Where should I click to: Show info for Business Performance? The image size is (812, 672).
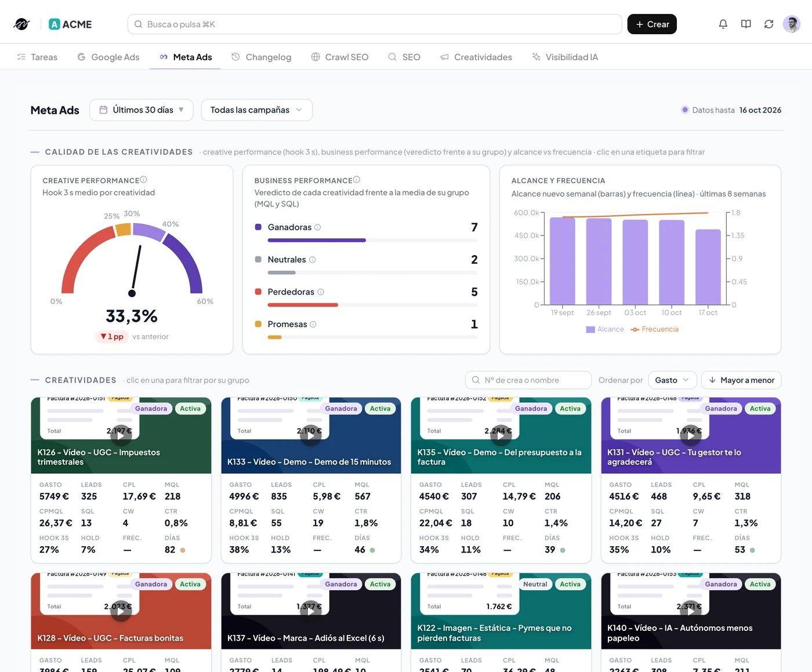pyautogui.click(x=357, y=180)
